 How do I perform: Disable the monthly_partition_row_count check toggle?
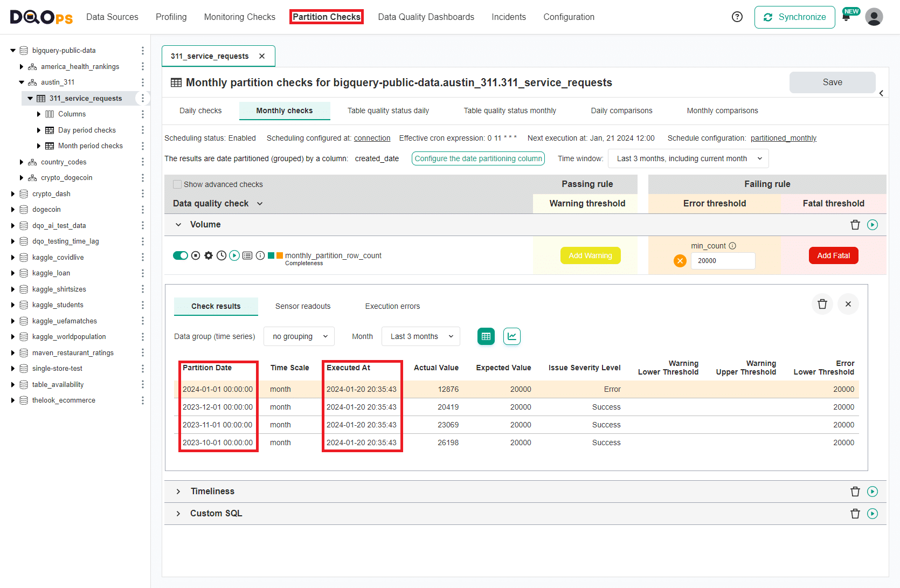[181, 255]
